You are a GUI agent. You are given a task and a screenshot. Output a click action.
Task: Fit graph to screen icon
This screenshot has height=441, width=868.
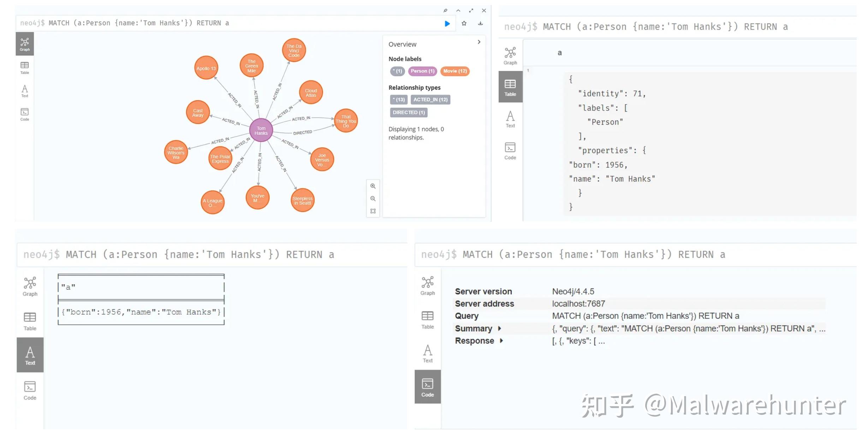click(x=373, y=211)
